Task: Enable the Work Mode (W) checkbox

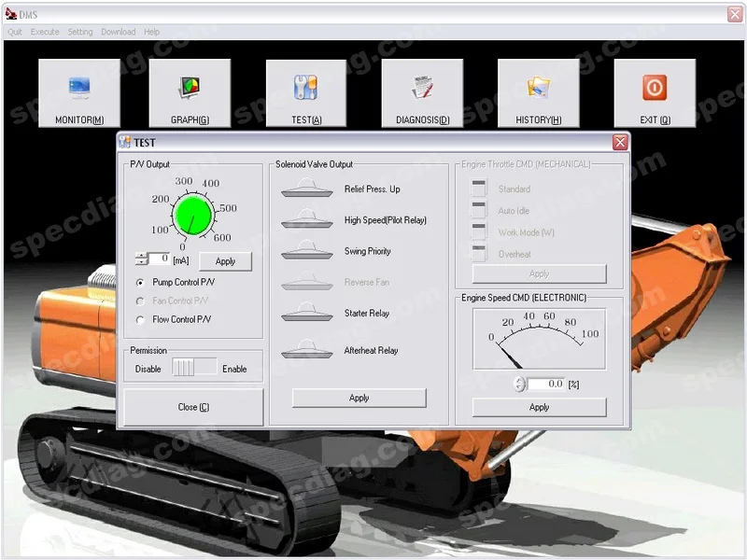Action: (478, 229)
